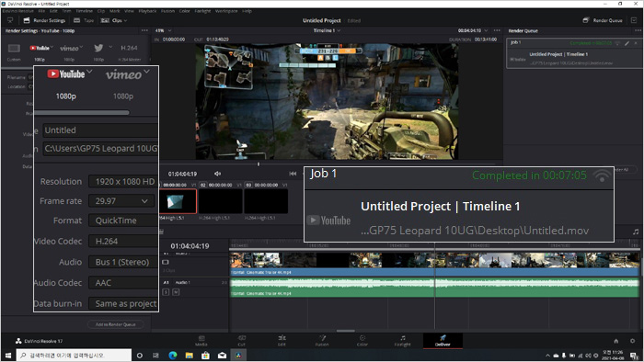Screen dimensions: 644x362
Task: Click the Tape toolbar button
Action: pos(84,20)
